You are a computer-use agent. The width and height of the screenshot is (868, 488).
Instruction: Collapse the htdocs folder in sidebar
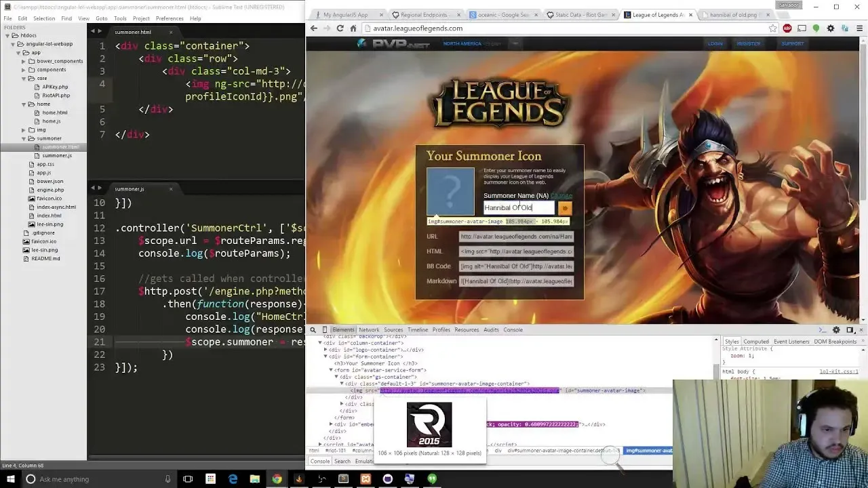[7, 36]
